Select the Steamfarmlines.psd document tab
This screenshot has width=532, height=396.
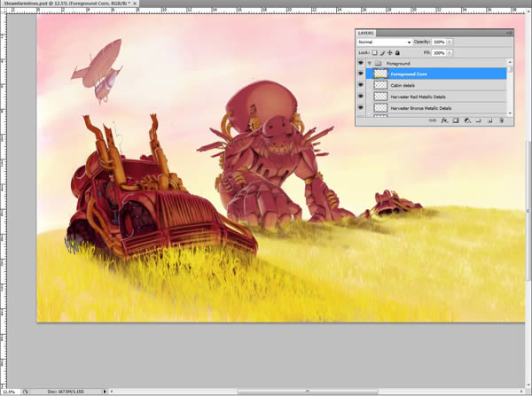pyautogui.click(x=66, y=3)
